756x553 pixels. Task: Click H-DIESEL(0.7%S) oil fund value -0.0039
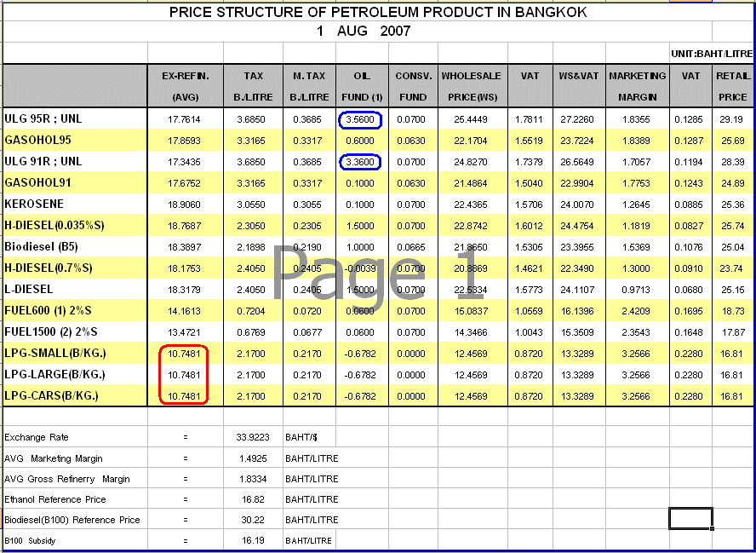coord(361,268)
